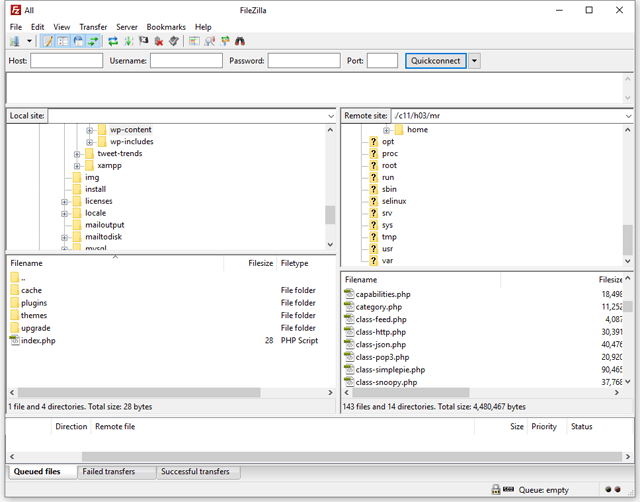Open the Site Manager icon
The image size is (640, 502).
15,41
